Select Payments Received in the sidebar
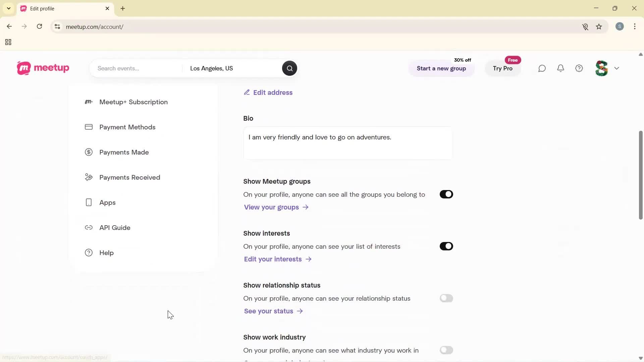Image resolution: width=644 pixels, height=362 pixels. tap(130, 177)
